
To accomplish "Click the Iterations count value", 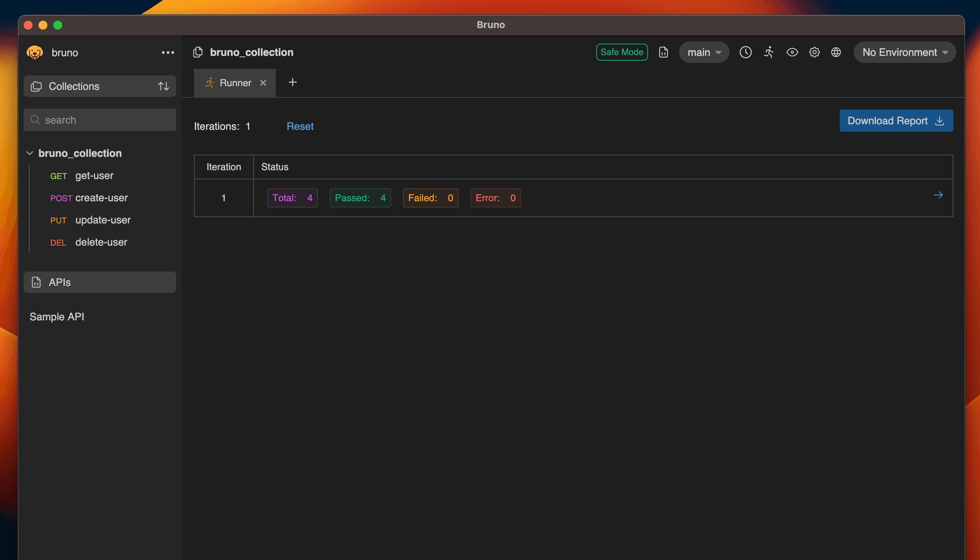I will pyautogui.click(x=248, y=126).
